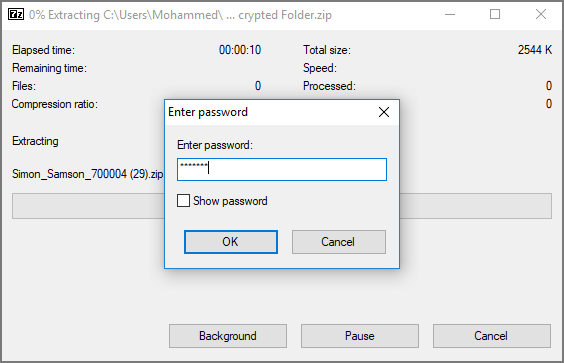The image size is (564, 363).
Task: Click the Show password label text
Action: [x=230, y=201]
